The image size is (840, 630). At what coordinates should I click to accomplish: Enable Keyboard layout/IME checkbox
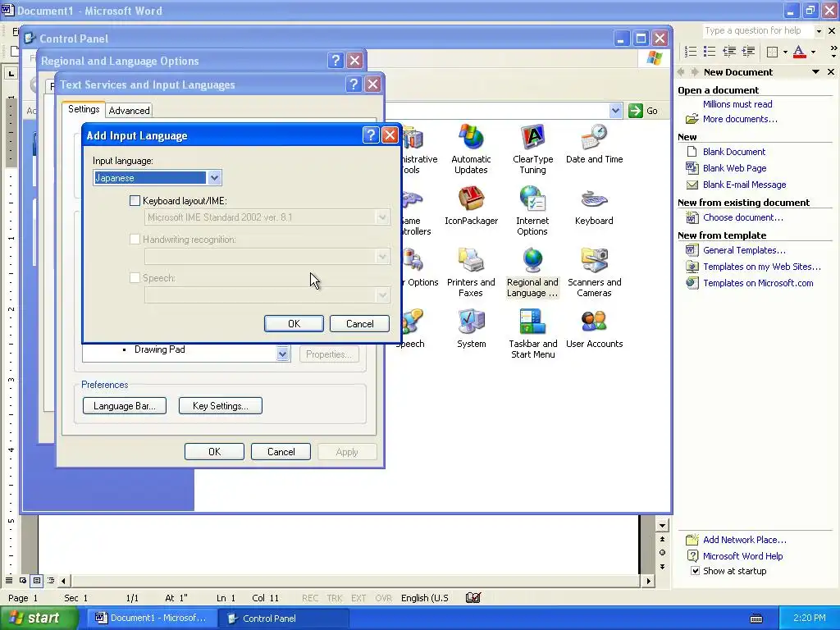point(135,201)
